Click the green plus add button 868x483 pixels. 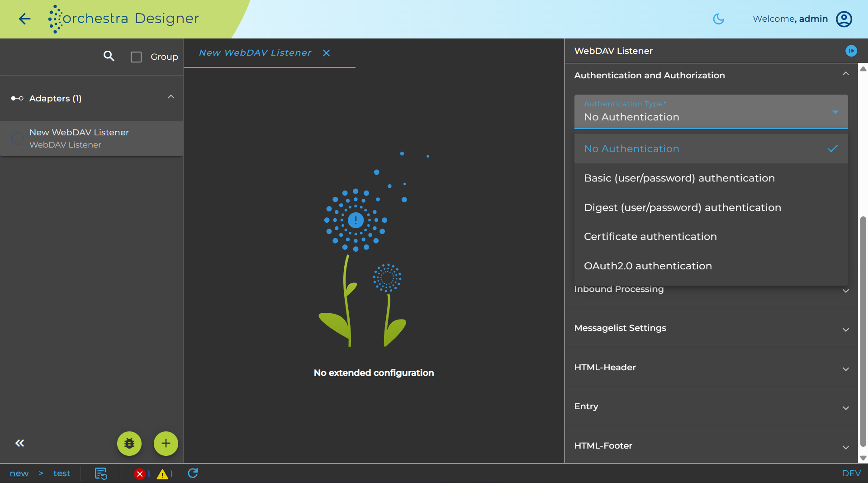(166, 444)
